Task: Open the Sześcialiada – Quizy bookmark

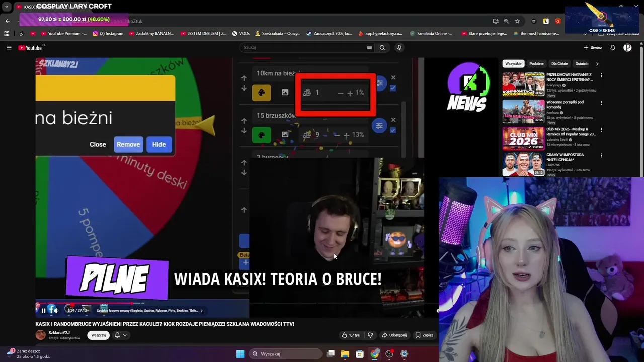Action: 278,34
